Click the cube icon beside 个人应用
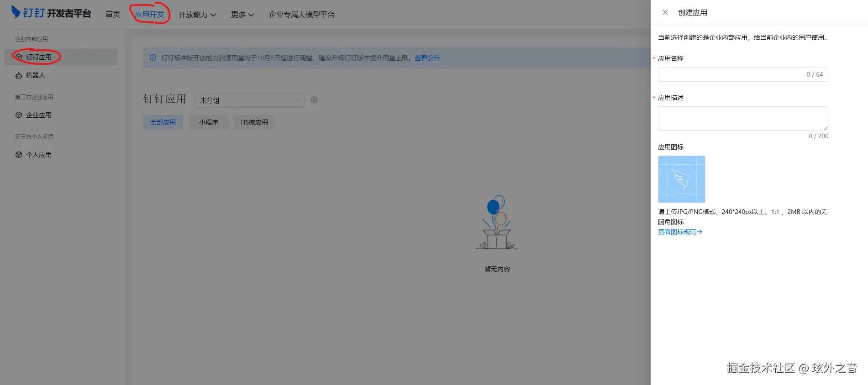 click(x=19, y=155)
